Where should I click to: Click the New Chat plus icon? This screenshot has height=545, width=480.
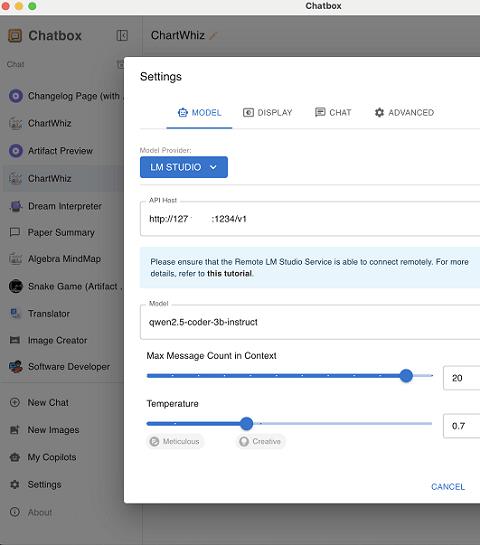point(15,402)
